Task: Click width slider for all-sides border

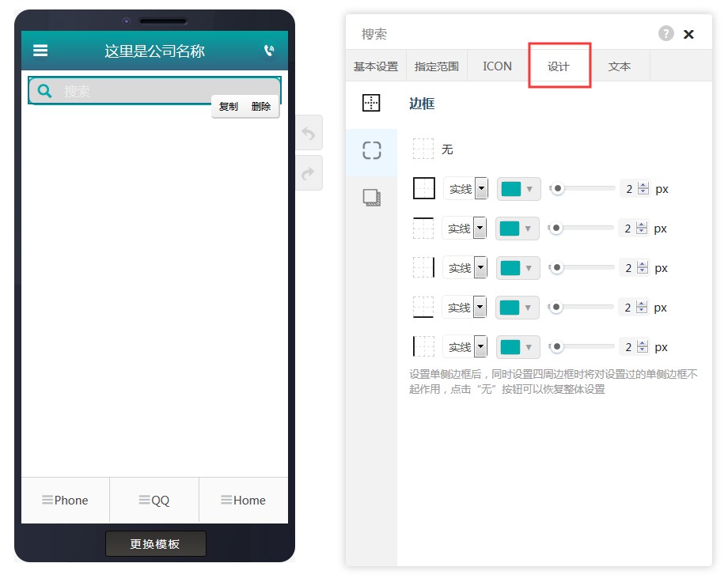Action: (x=582, y=188)
